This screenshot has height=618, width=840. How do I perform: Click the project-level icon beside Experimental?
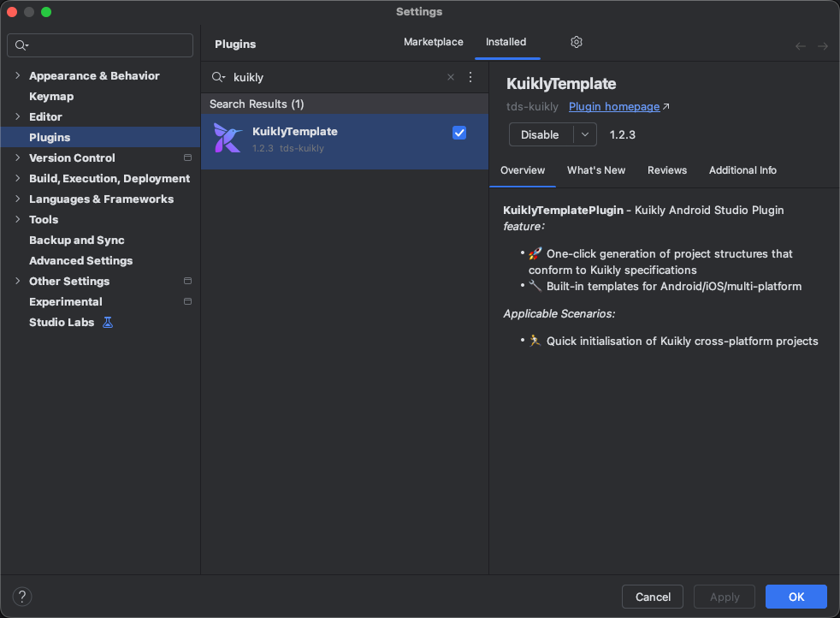(187, 301)
